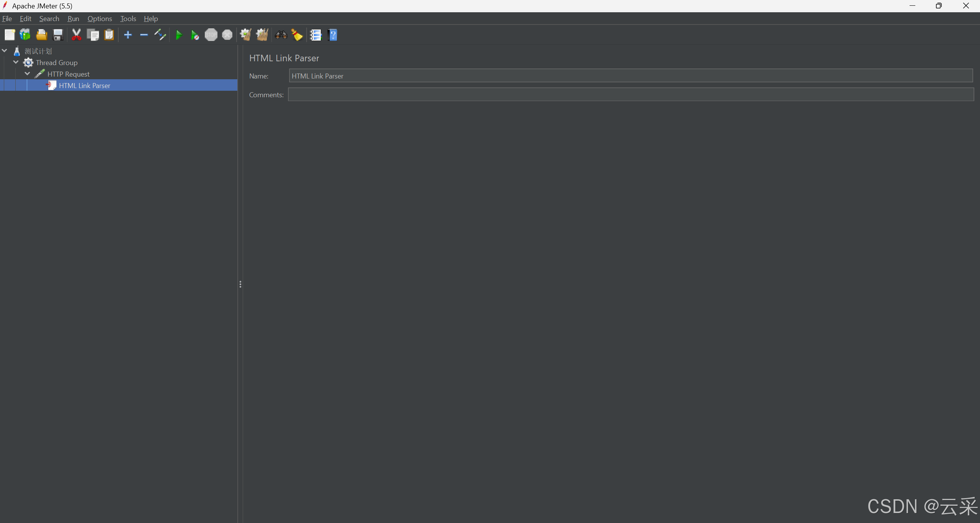Close the Apache JMeter window

[x=966, y=6]
